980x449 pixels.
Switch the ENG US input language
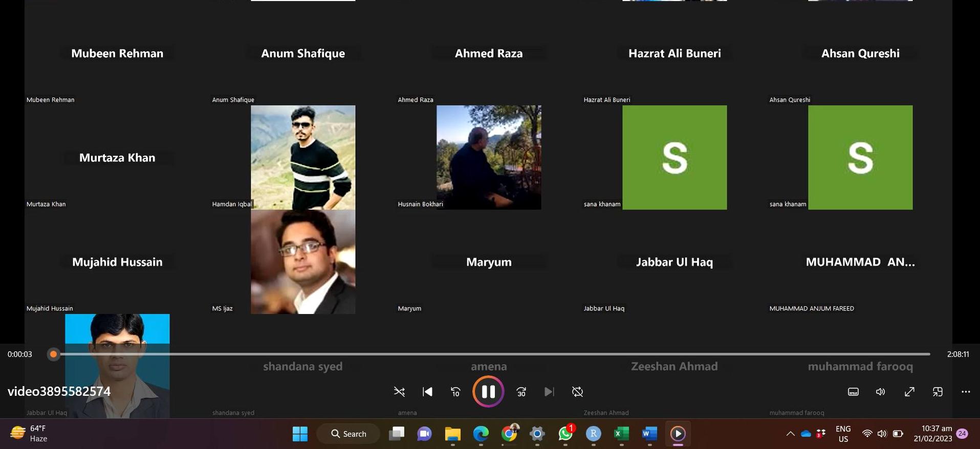(843, 434)
